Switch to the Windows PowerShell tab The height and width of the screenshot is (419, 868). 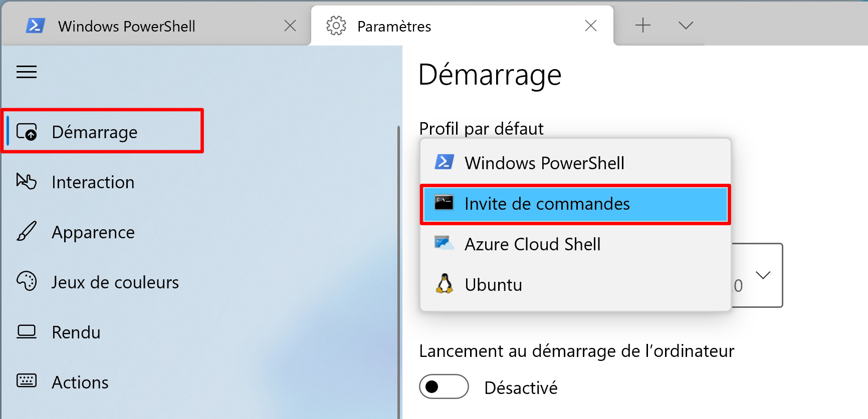tap(127, 26)
